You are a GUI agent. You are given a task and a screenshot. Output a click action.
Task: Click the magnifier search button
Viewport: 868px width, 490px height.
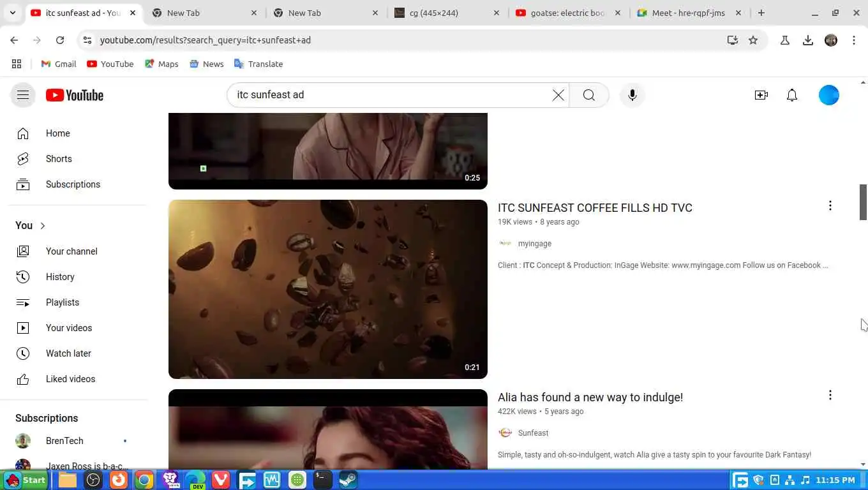click(588, 95)
